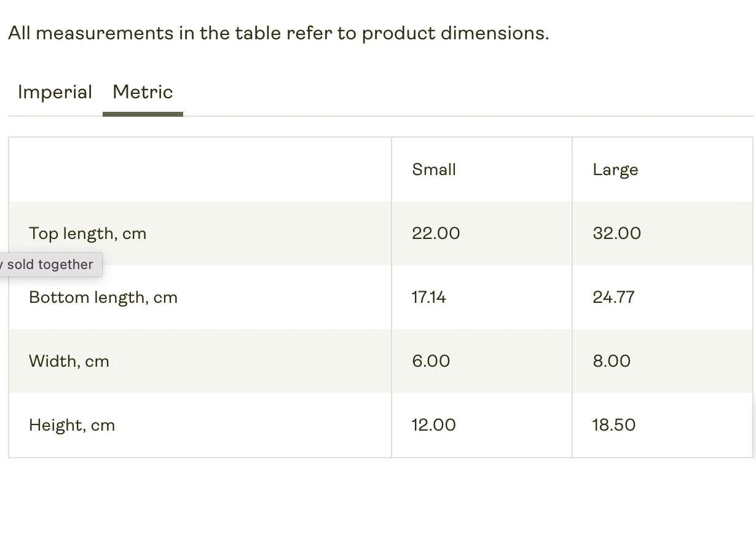Click the 'All measurements' description sentence
Screen dimensions: 756x559
pyautogui.click(x=278, y=33)
